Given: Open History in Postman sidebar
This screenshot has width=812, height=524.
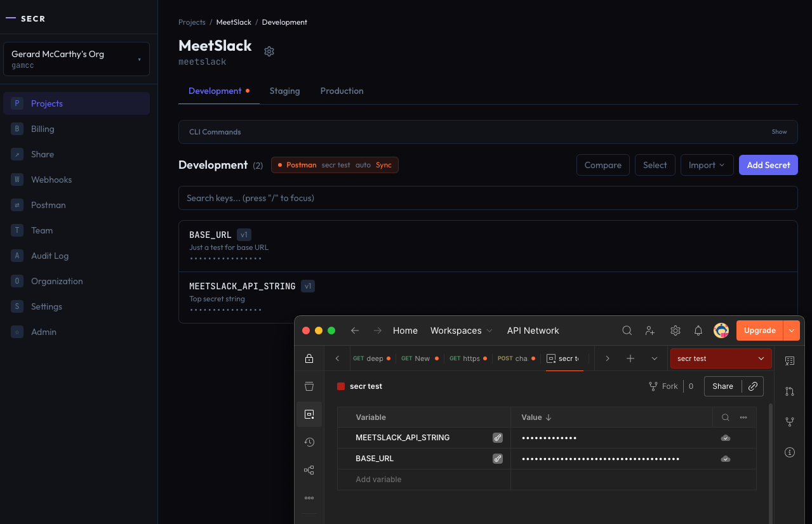Looking at the screenshot, I should (309, 442).
